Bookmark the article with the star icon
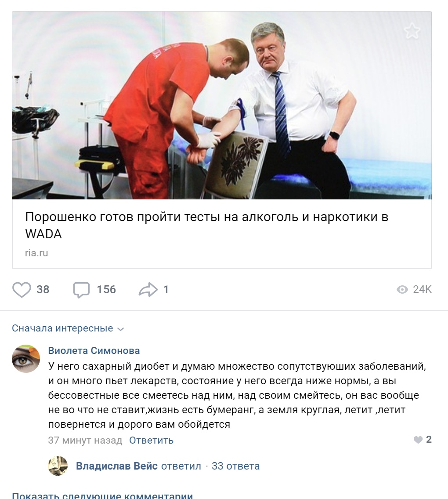This screenshot has width=448, height=499. click(412, 31)
